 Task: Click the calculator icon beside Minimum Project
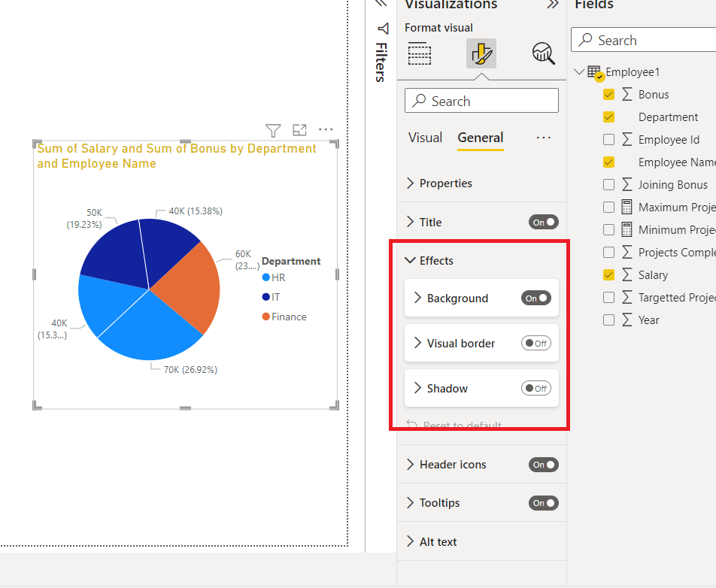627,229
